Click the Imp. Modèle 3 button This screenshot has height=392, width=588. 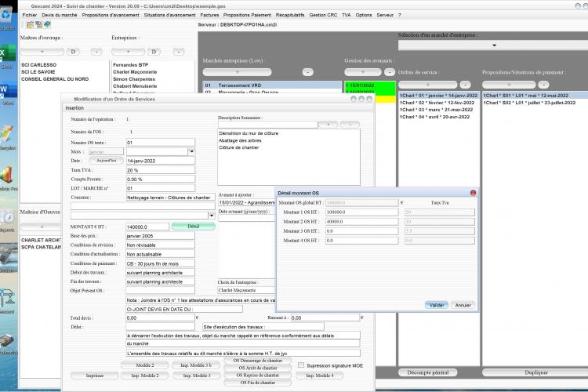[196, 375]
